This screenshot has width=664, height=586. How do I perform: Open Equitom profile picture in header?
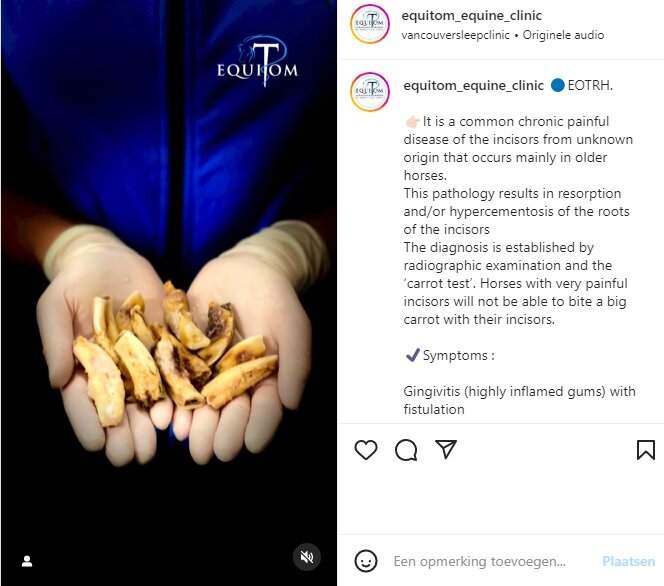(370, 24)
